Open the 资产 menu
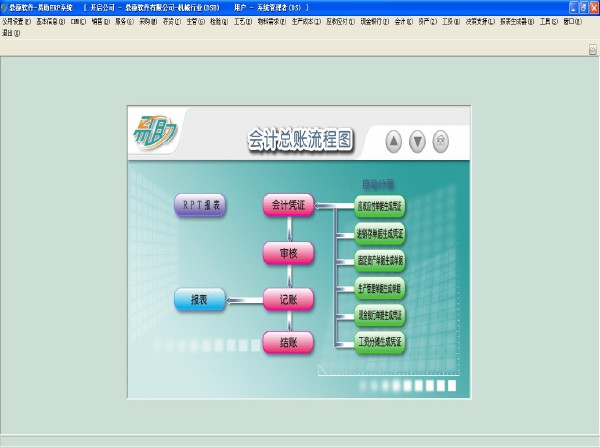 coord(427,21)
